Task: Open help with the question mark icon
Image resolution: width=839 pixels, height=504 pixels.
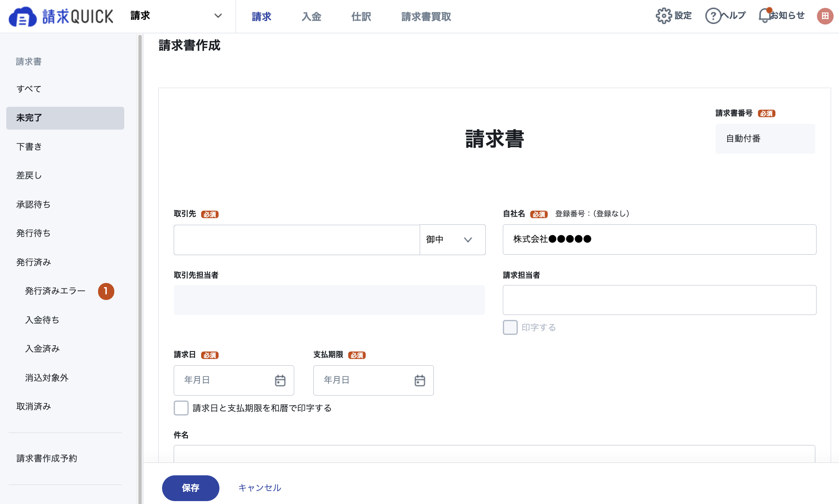Action: pyautogui.click(x=713, y=16)
